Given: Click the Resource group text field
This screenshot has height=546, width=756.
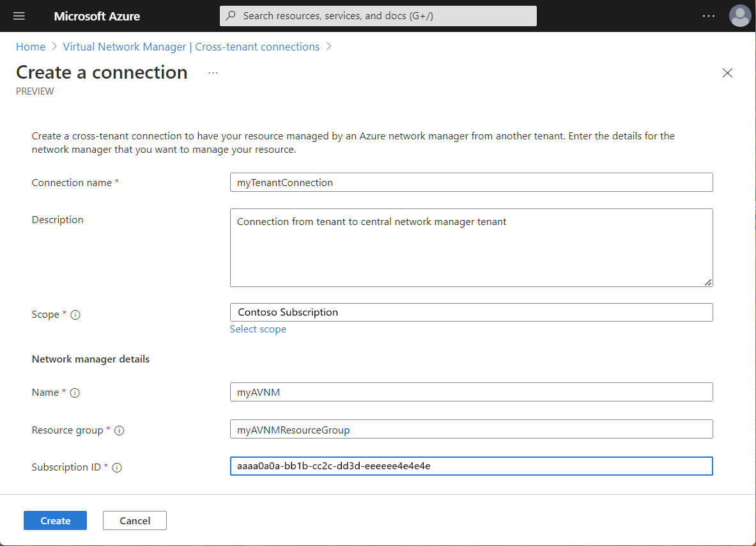Looking at the screenshot, I should [471, 430].
